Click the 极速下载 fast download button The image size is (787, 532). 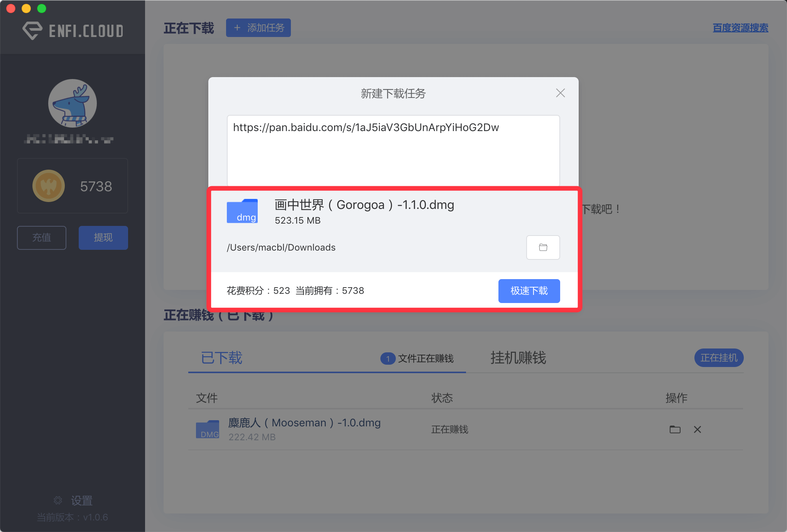pyautogui.click(x=529, y=291)
